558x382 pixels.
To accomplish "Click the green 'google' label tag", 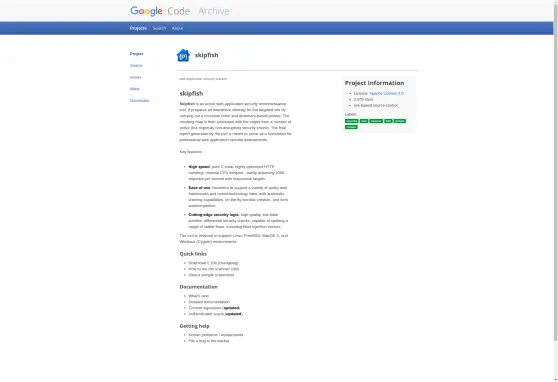I will point(400,121).
